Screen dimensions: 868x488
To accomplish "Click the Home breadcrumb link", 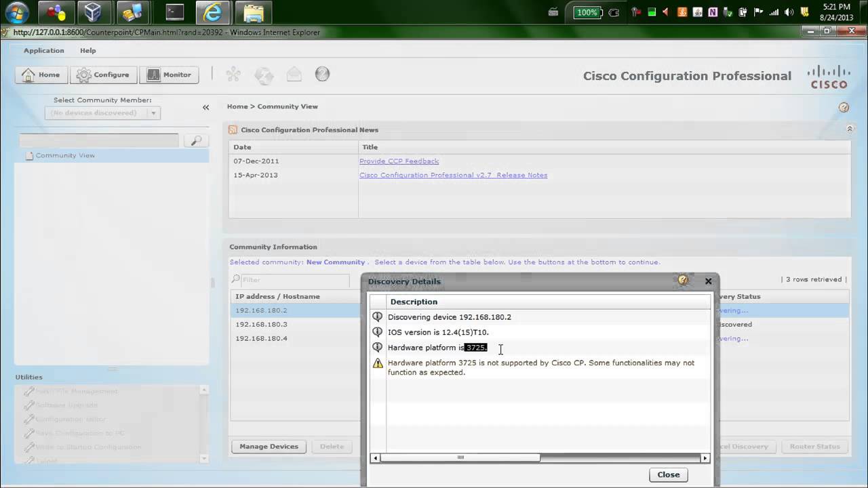I will 237,106.
